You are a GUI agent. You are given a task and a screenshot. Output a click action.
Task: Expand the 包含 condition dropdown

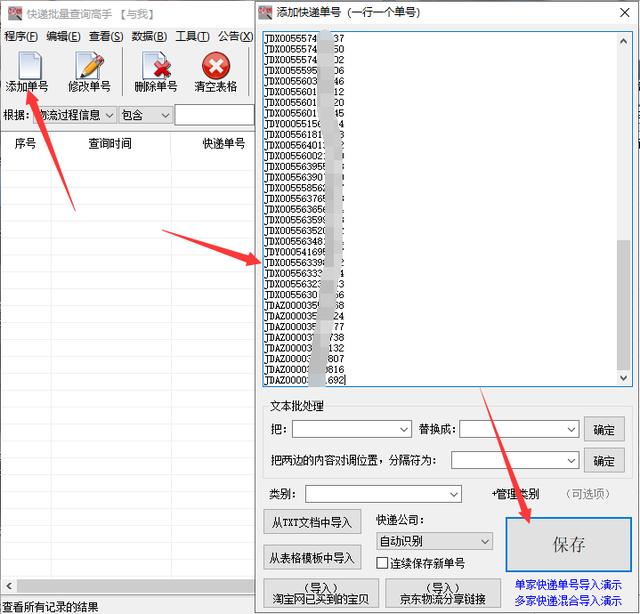(x=145, y=115)
